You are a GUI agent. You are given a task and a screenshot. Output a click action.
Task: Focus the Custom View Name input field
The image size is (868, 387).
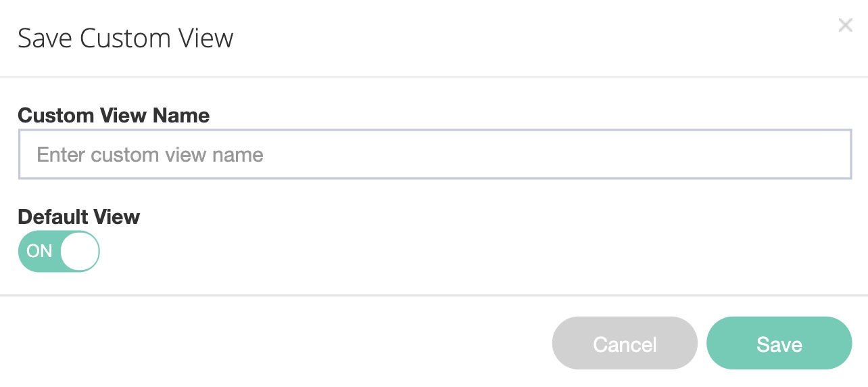(x=434, y=154)
